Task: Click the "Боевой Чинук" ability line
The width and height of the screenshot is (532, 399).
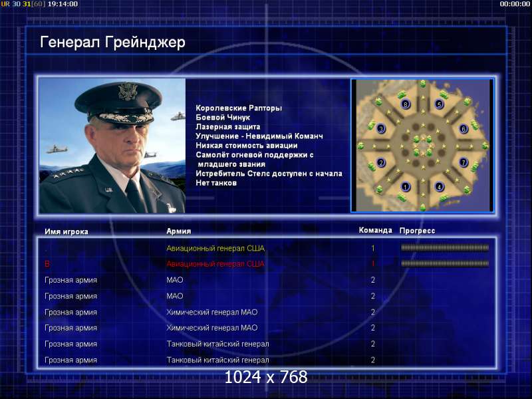Action: coord(223,118)
